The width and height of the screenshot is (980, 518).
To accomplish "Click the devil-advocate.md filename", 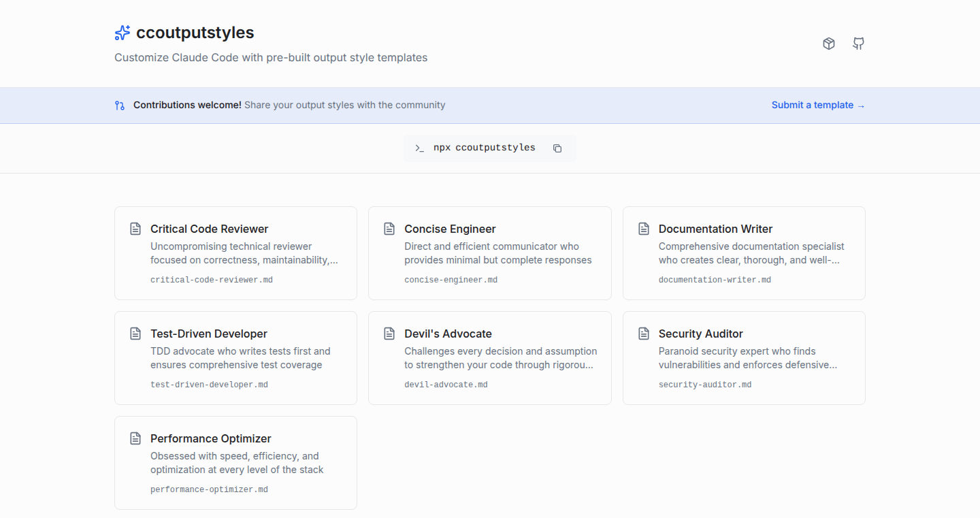I will click(x=446, y=385).
